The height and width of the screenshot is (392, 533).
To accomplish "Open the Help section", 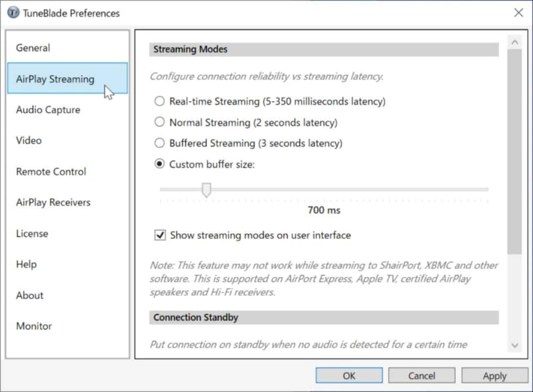I will 67,264.
